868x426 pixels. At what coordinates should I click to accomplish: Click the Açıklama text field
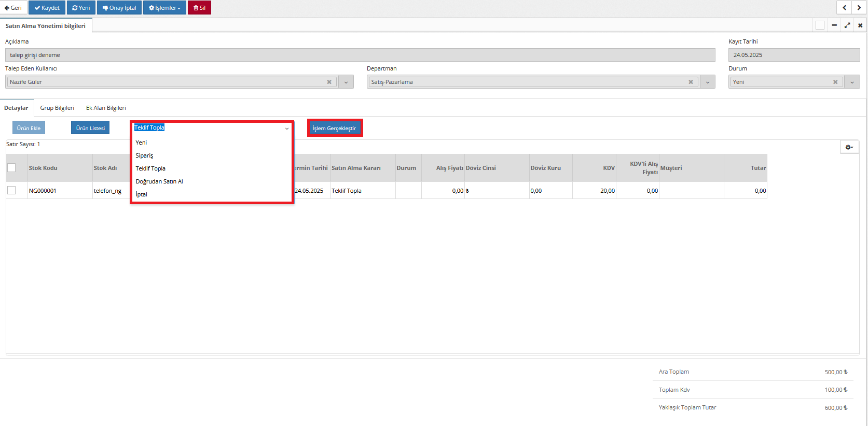(360, 55)
